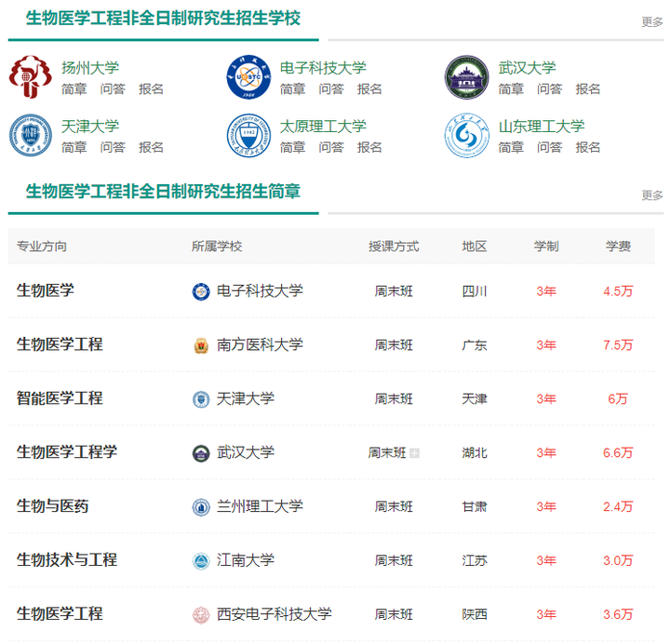This screenshot has height=644, width=670.
Task: Click 报名 under 山东理工大学
Action: [x=588, y=147]
